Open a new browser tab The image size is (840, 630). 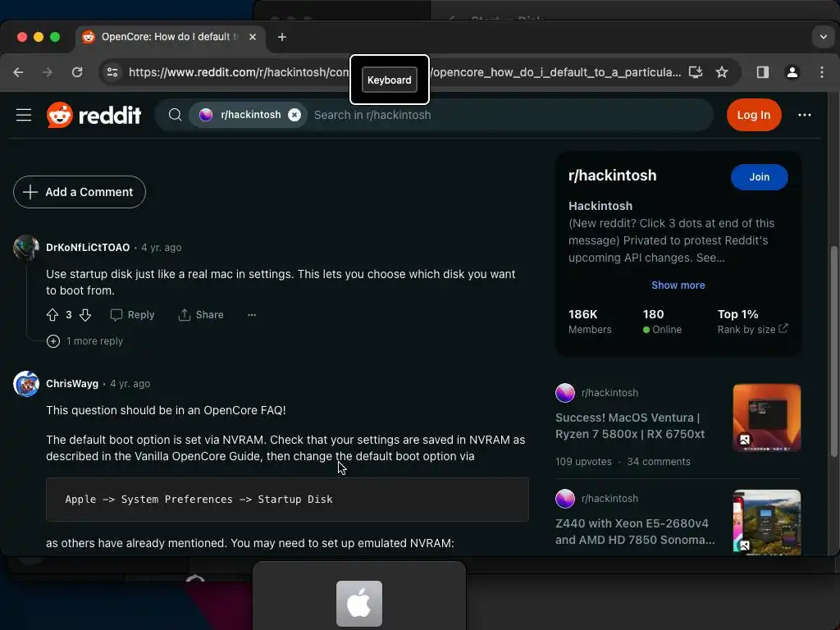coord(282,37)
